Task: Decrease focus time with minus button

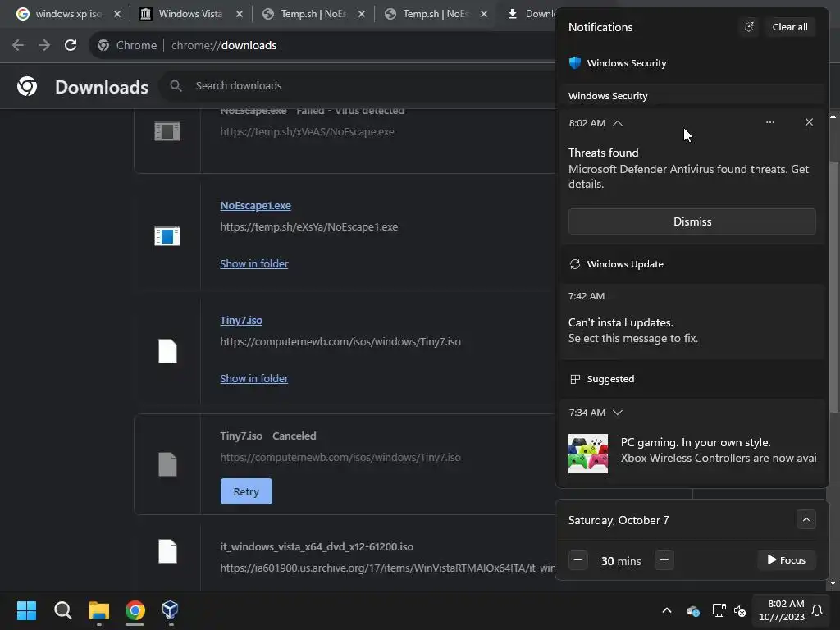Action: 578,560
